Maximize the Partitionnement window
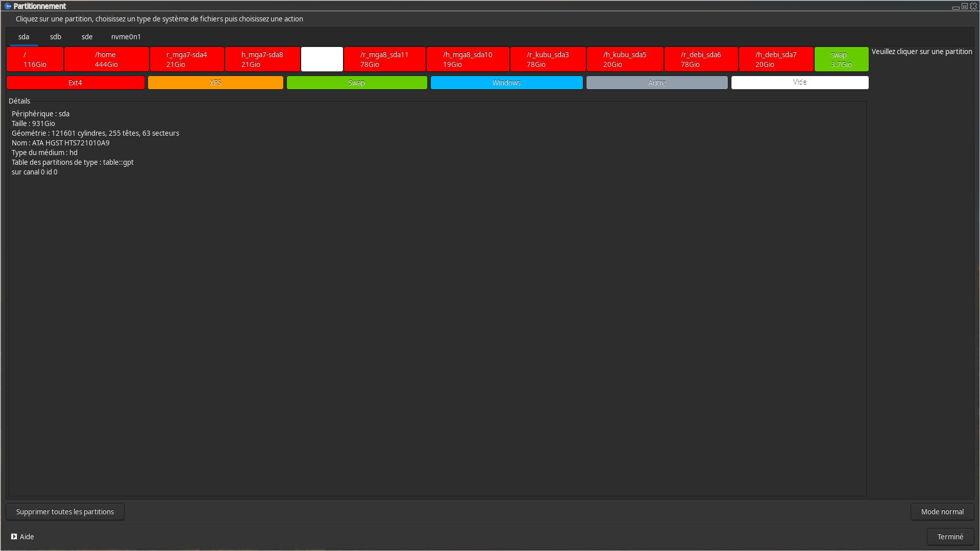 point(965,6)
